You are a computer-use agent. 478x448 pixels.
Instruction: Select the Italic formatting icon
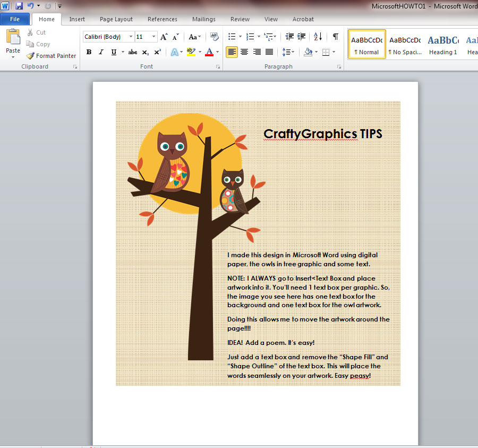click(100, 52)
